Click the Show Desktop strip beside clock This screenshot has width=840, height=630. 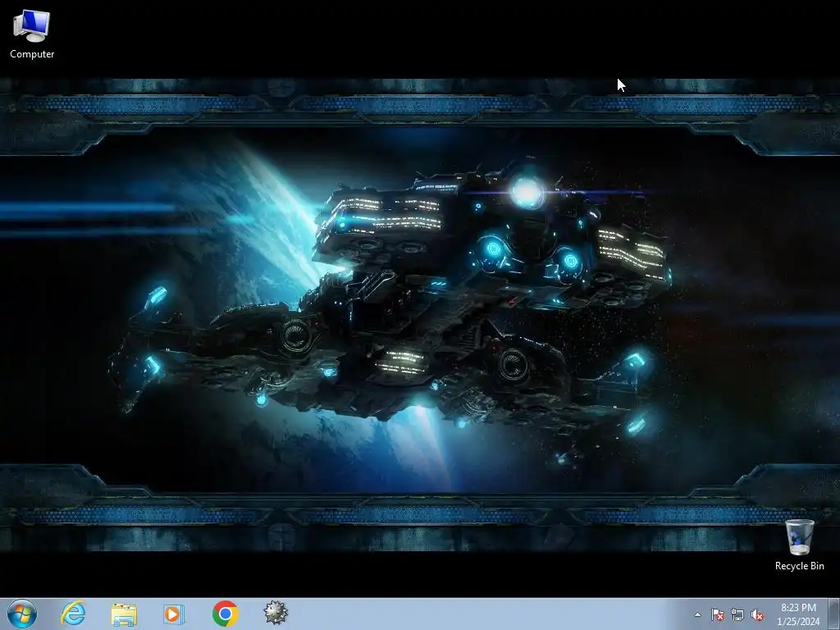835,614
